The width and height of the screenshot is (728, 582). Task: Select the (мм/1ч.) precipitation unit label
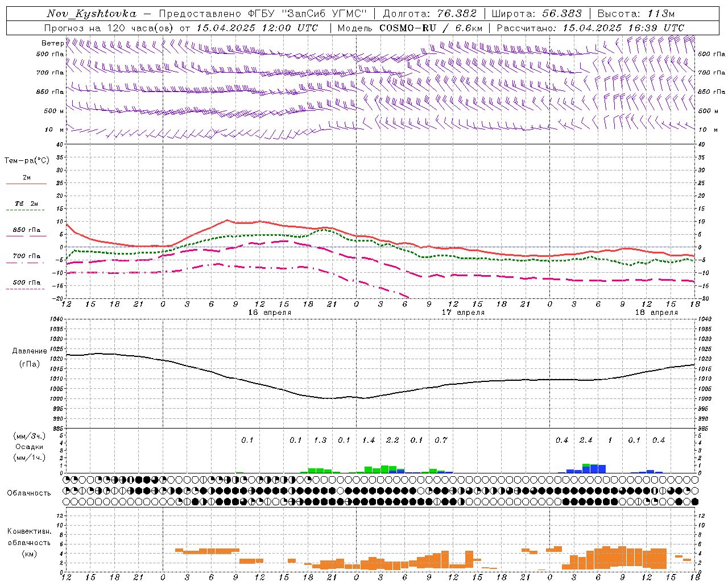pyautogui.click(x=30, y=458)
